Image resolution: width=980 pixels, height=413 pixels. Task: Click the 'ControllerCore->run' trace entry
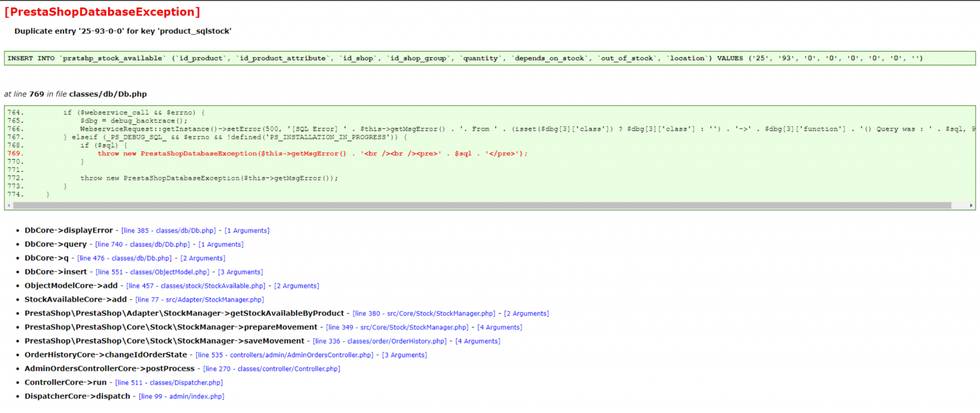66,382
